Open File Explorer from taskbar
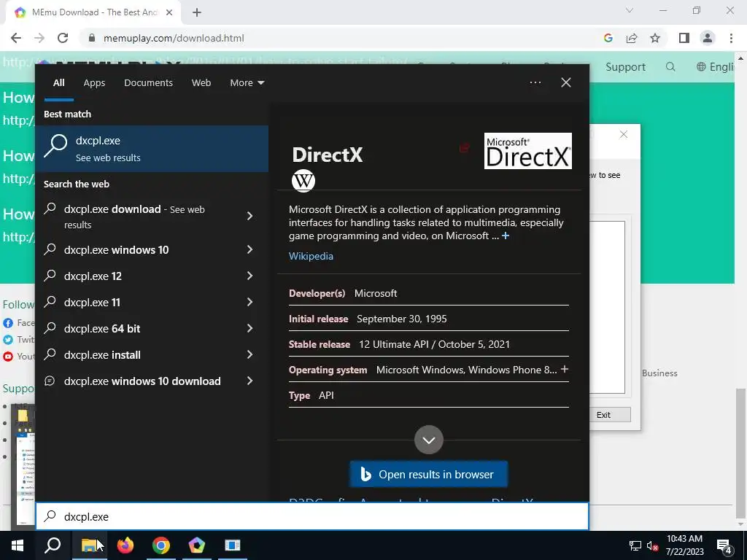This screenshot has height=560, width=747. point(89,545)
